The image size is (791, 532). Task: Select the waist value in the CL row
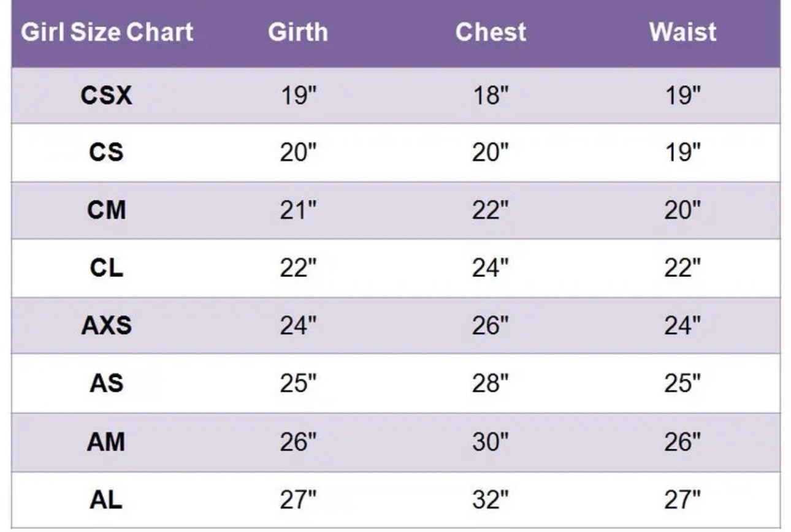[682, 268]
